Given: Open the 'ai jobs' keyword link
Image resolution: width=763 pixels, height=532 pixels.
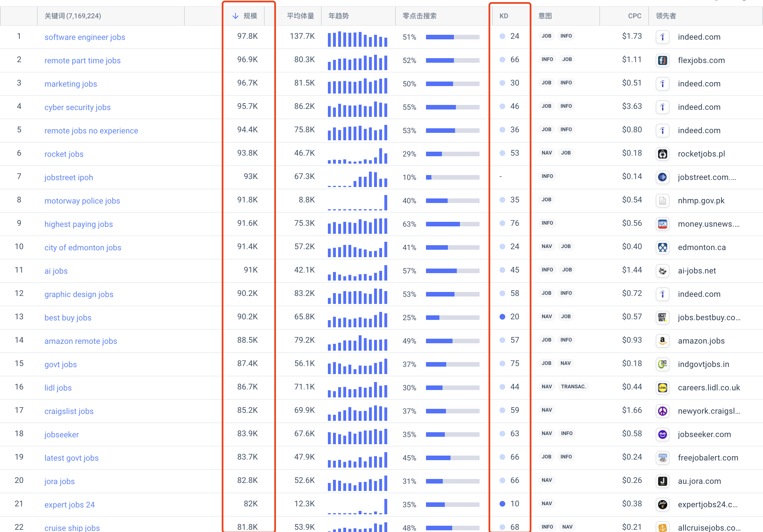Looking at the screenshot, I should 56,271.
